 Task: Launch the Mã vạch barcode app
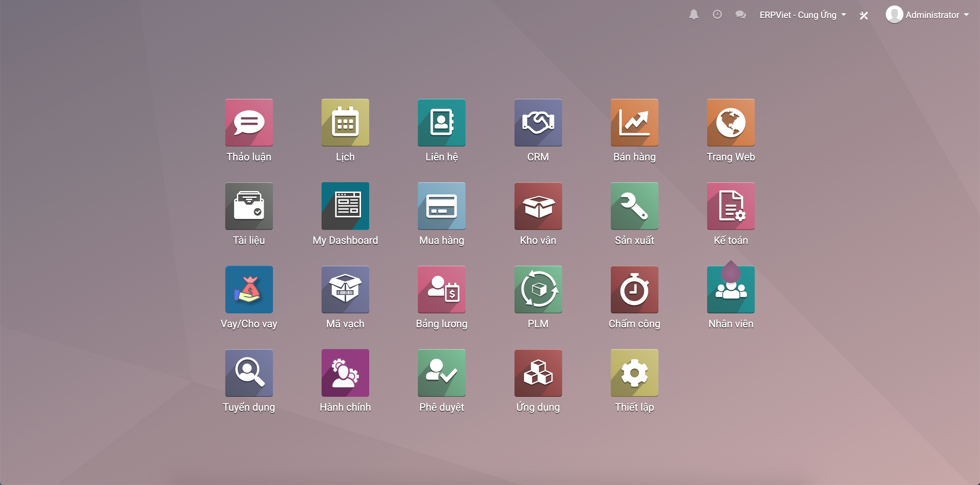point(345,289)
